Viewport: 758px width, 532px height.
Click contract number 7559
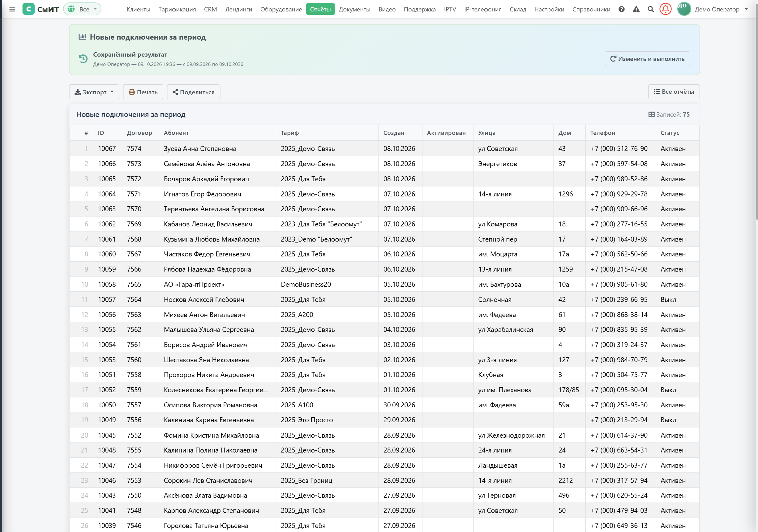pyautogui.click(x=134, y=390)
